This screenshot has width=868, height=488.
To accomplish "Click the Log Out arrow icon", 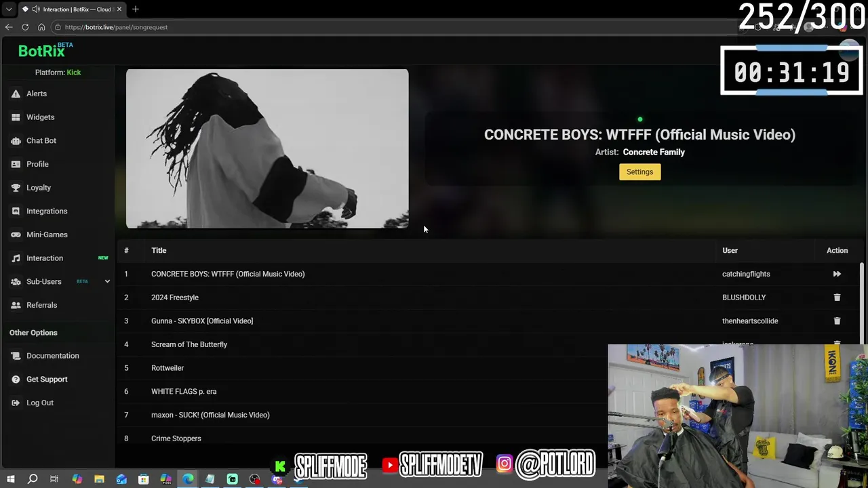I will click(16, 403).
